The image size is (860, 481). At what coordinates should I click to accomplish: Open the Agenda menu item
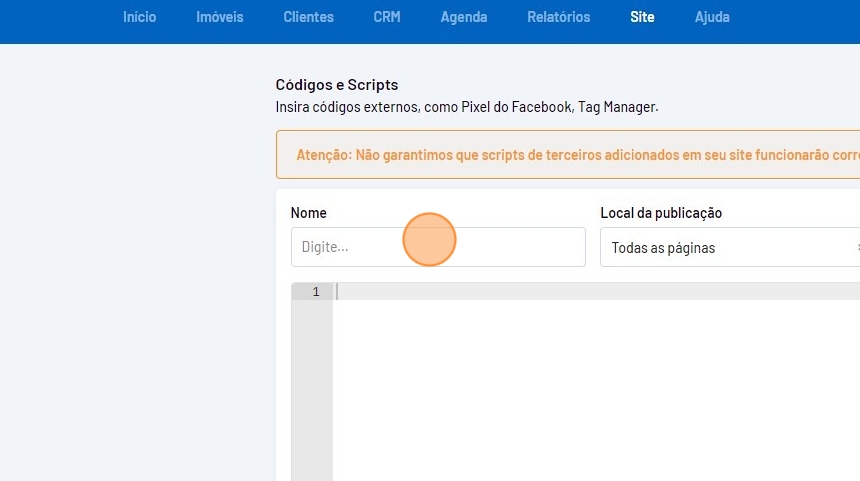click(464, 17)
